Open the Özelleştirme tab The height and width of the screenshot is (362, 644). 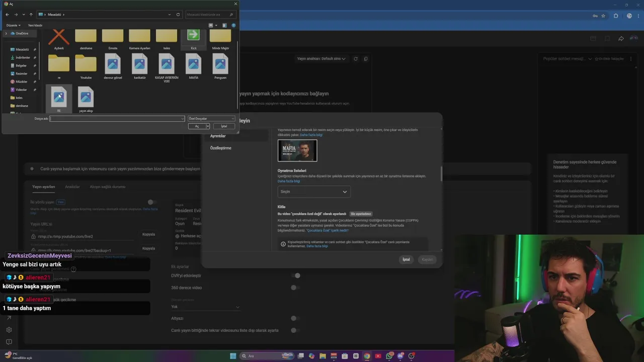tap(221, 148)
